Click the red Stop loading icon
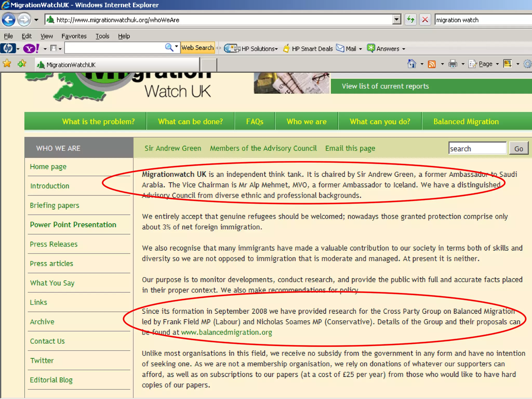Screen dimensions: 532x399 pyautogui.click(x=425, y=20)
